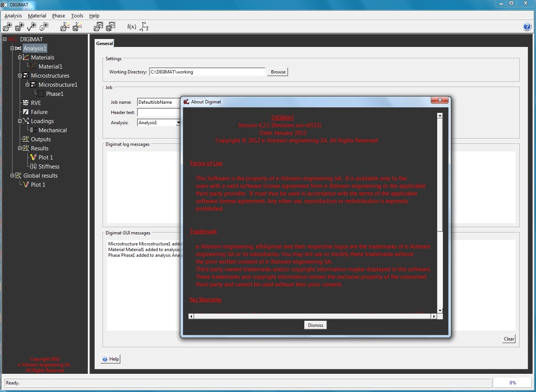The width and height of the screenshot is (536, 392).
Task: Switch to the General tab
Action: pos(104,44)
